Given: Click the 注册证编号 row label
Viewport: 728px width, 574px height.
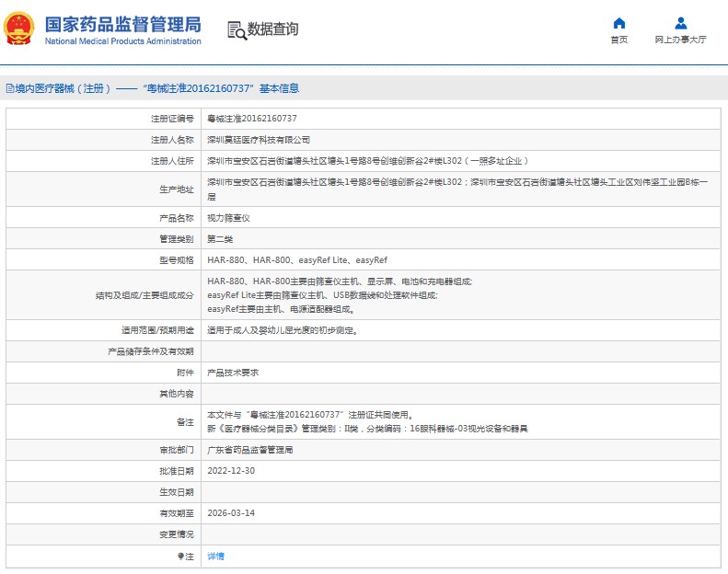Looking at the screenshot, I should click(x=172, y=119).
